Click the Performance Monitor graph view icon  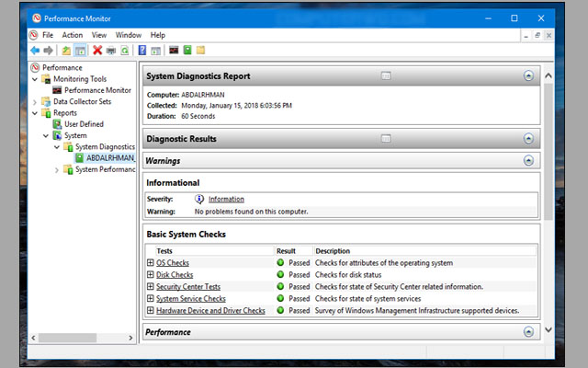tap(174, 50)
